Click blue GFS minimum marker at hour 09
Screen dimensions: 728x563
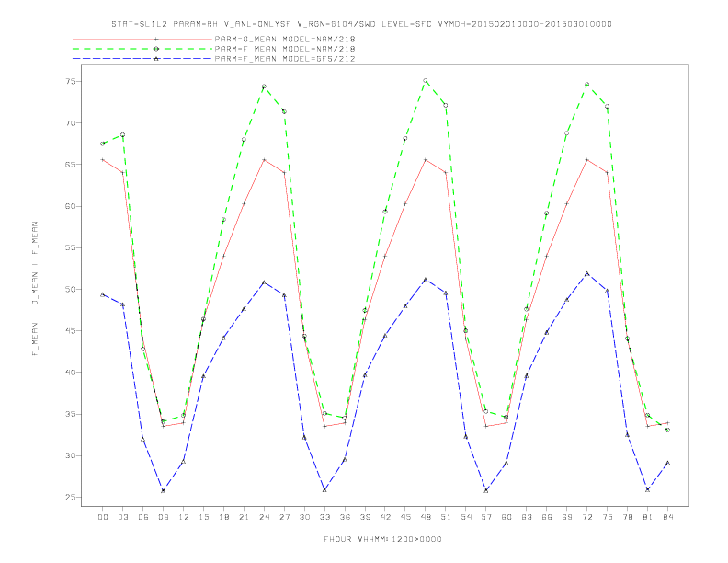tap(163, 490)
